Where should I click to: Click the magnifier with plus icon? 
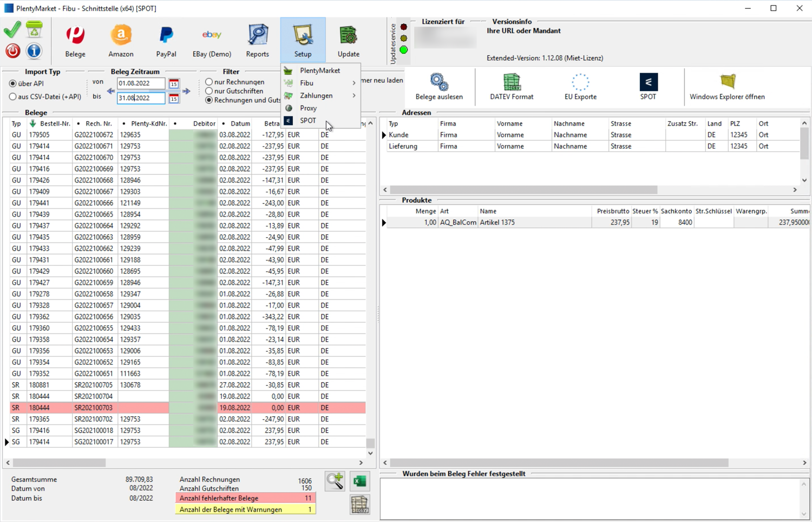pyautogui.click(x=335, y=481)
